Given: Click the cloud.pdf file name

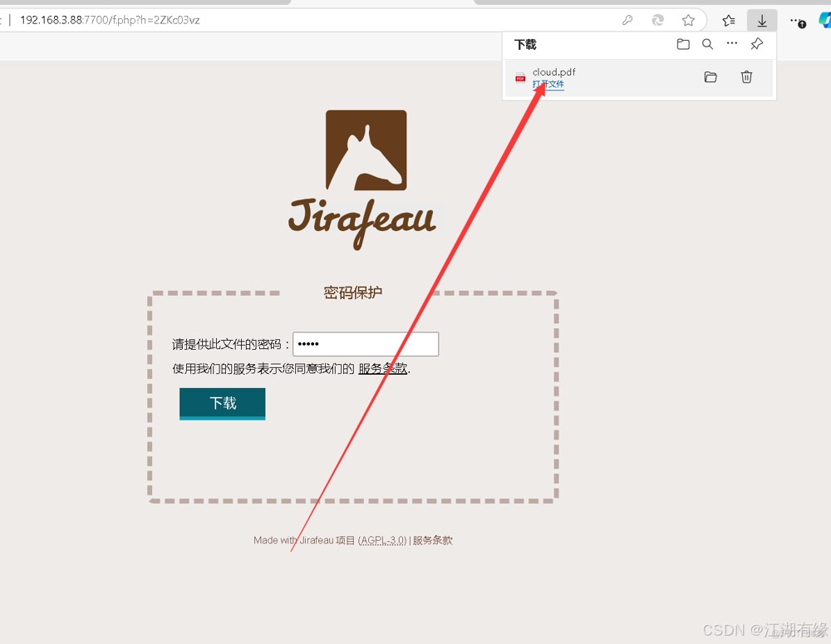Looking at the screenshot, I should 553,71.
